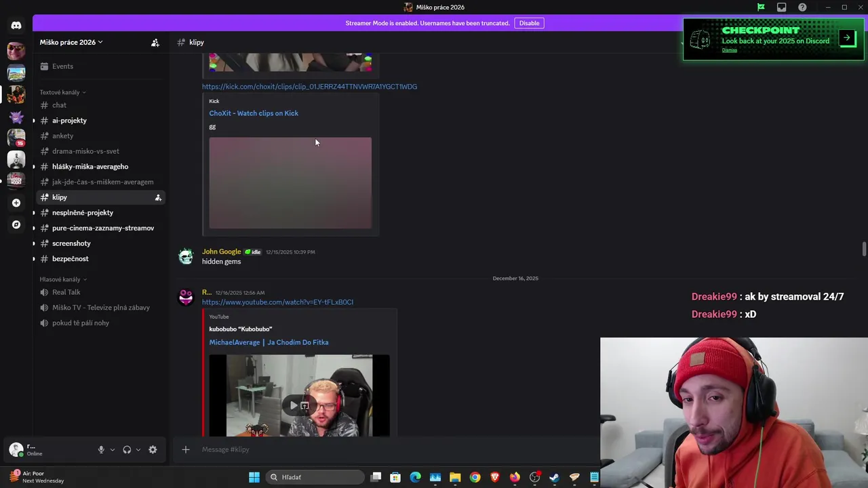Toggle microphone mute in user panel

(101, 449)
